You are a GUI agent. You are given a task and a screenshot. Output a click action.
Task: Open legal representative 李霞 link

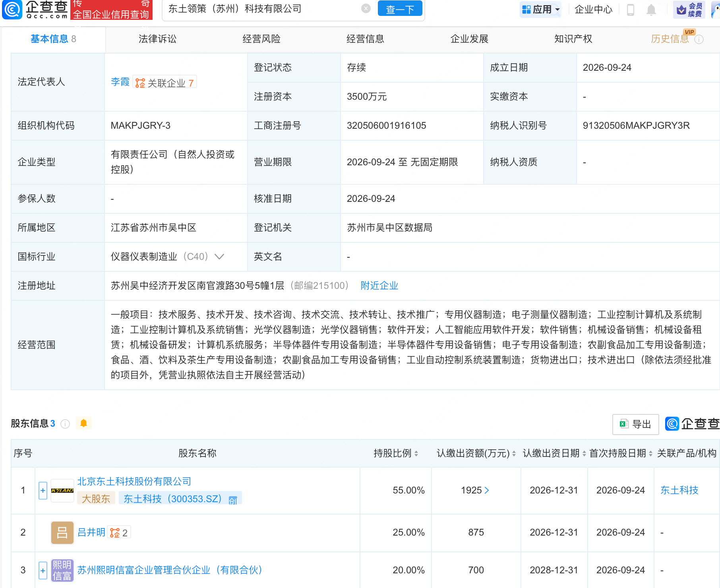point(120,82)
